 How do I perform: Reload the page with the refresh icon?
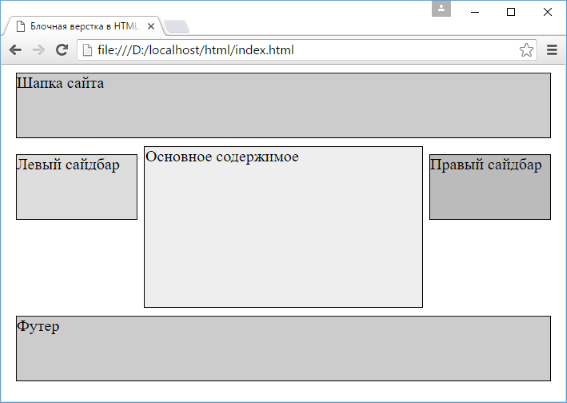point(62,50)
